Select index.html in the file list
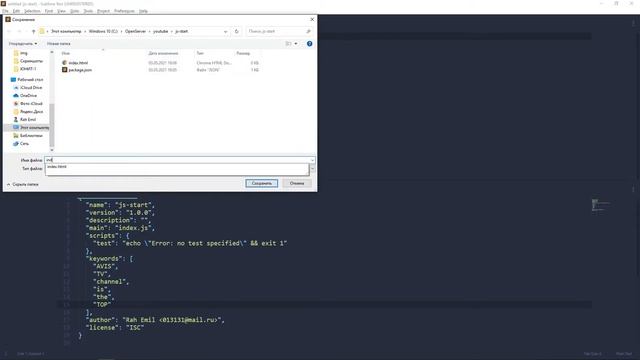 [x=78, y=63]
